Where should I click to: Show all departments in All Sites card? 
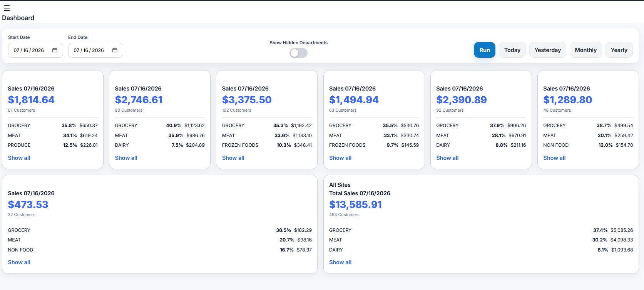(x=340, y=262)
